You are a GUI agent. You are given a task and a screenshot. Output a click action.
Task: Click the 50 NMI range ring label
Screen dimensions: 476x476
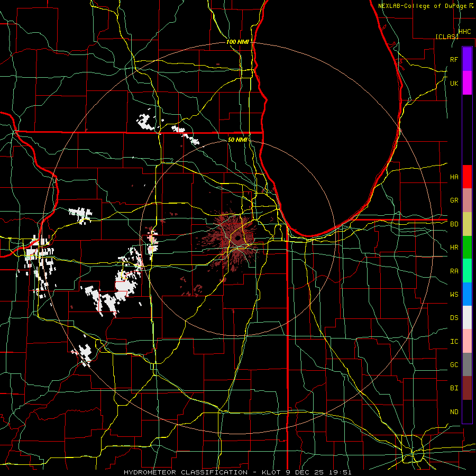(237, 140)
